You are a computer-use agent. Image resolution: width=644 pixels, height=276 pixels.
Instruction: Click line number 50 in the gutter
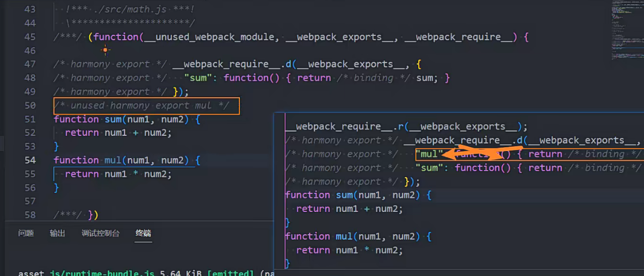click(29, 105)
